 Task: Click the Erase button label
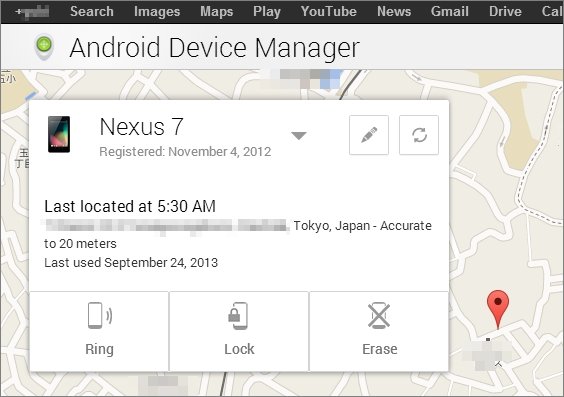[x=379, y=349]
